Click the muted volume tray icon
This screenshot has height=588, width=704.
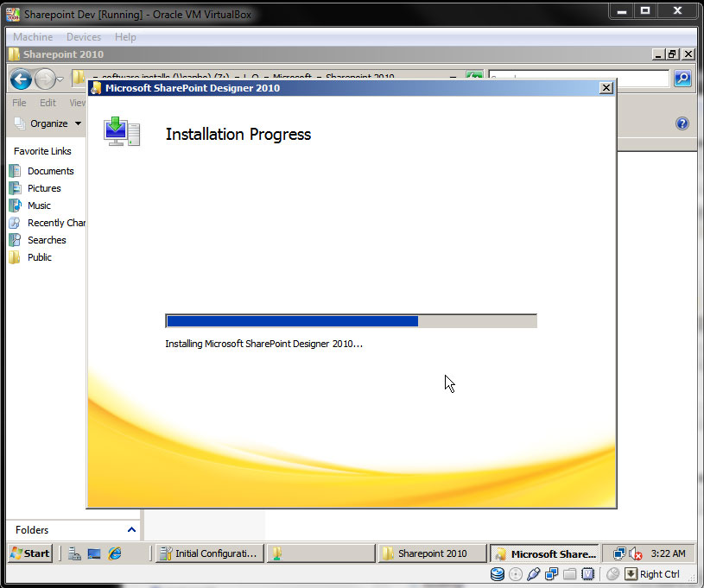[635, 553]
